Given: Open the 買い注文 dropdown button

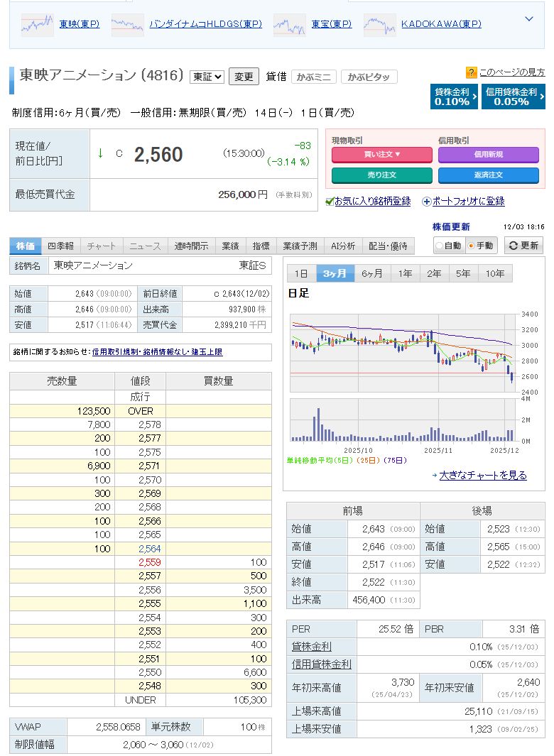Looking at the screenshot, I should pyautogui.click(x=381, y=154).
